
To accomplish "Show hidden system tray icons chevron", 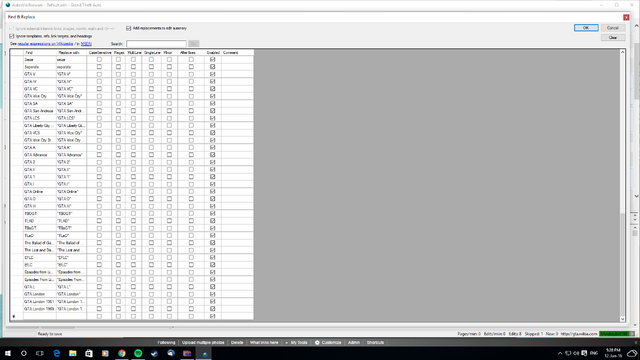I will 560,353.
